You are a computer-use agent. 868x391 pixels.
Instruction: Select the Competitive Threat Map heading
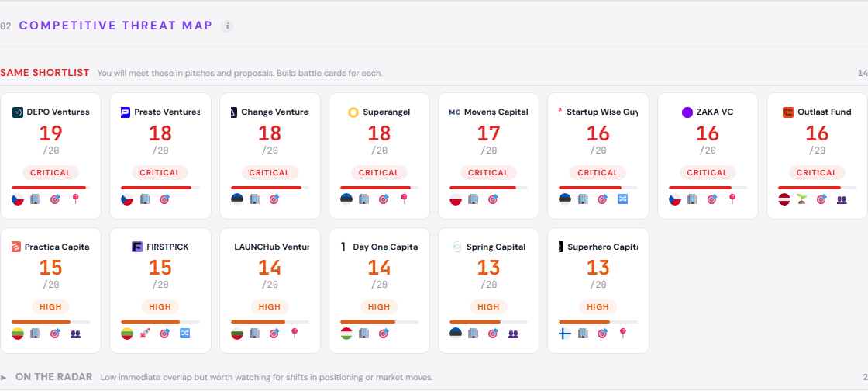pyautogui.click(x=115, y=26)
